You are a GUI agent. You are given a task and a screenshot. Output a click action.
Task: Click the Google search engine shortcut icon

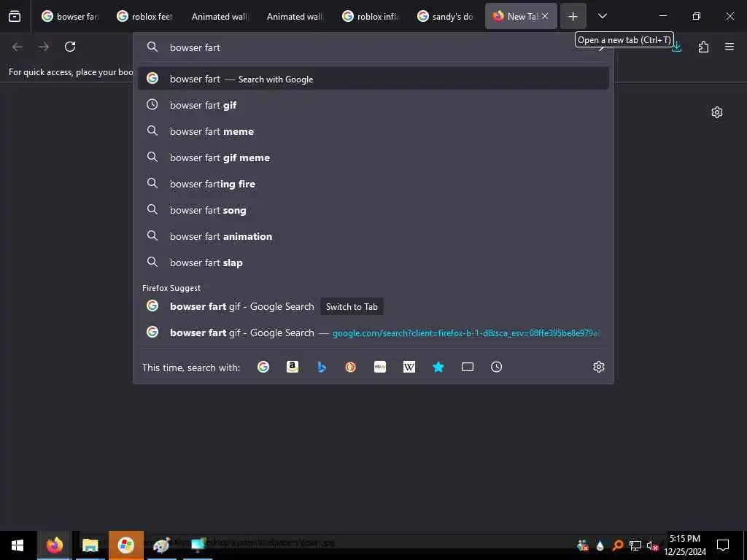[263, 367]
